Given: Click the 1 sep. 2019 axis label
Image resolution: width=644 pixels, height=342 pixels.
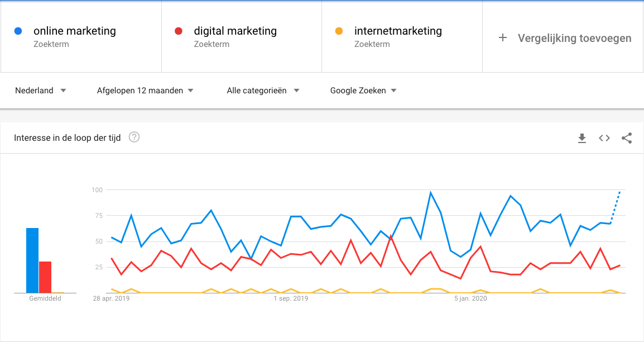Looking at the screenshot, I should pos(290,299).
